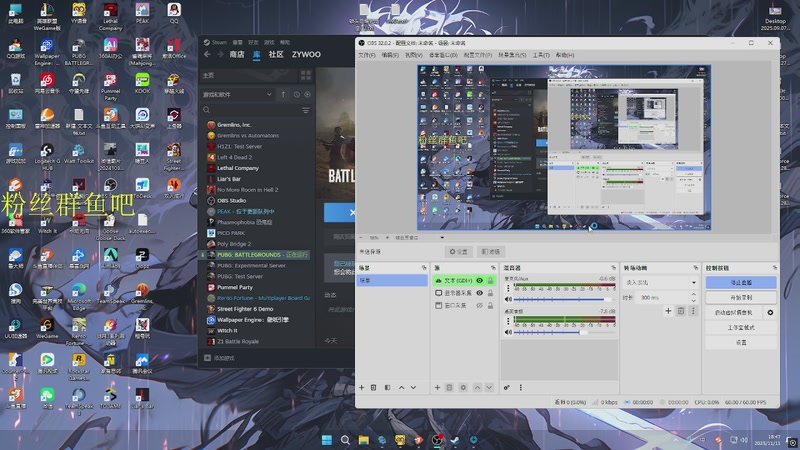Open the OBS File menu
Viewport: 800px width, 450px height.
[367, 55]
